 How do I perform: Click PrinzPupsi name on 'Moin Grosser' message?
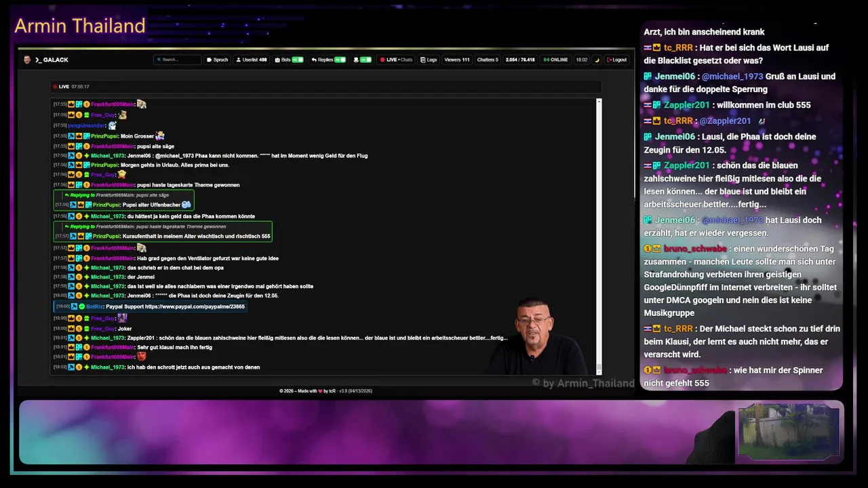pyautogui.click(x=104, y=136)
